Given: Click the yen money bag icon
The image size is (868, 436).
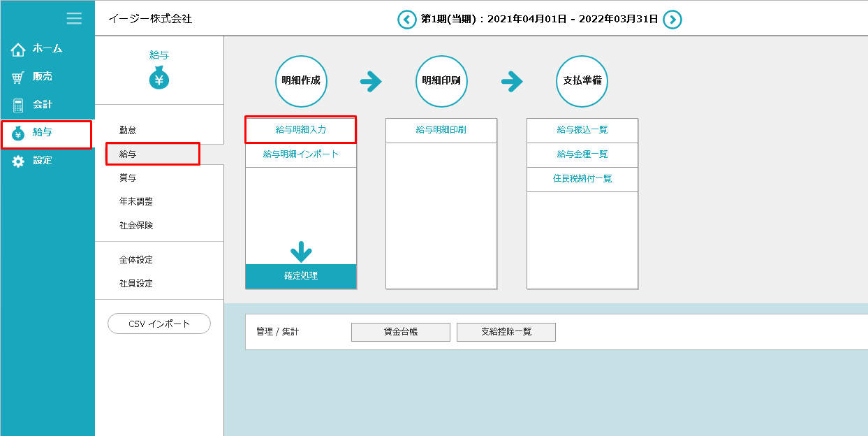Looking at the screenshot, I should (159, 78).
